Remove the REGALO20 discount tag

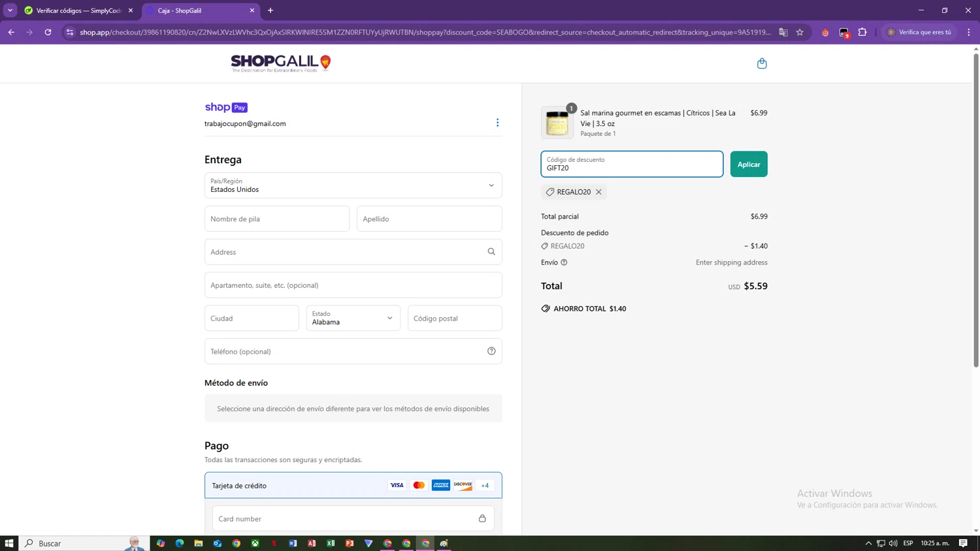[x=598, y=192]
